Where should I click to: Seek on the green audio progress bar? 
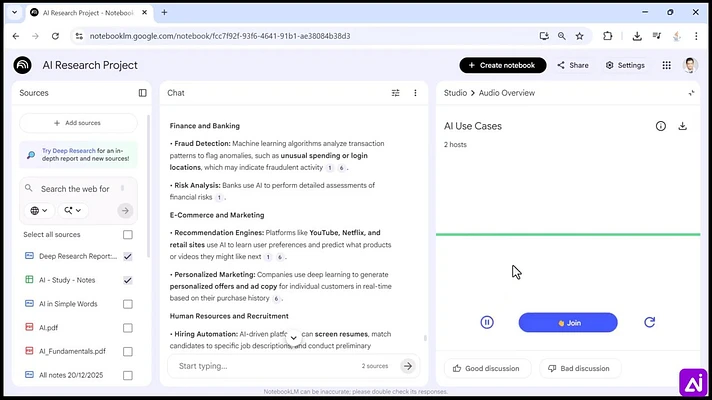pyautogui.click(x=568, y=234)
